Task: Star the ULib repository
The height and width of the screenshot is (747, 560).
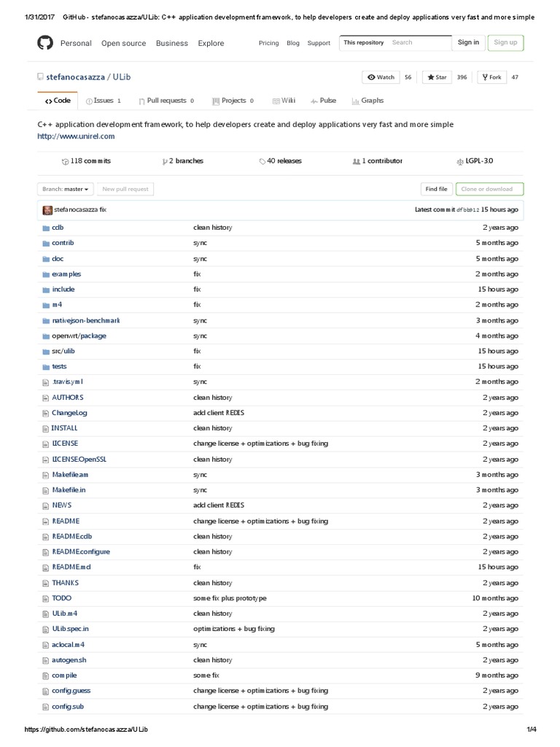Action: tap(437, 77)
